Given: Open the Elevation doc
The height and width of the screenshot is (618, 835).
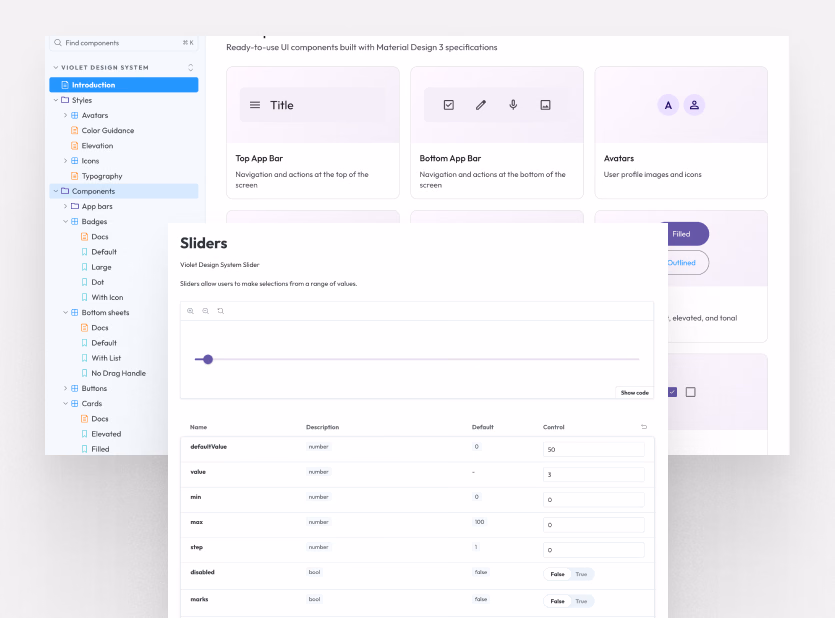Looking at the screenshot, I should tap(92, 145).
